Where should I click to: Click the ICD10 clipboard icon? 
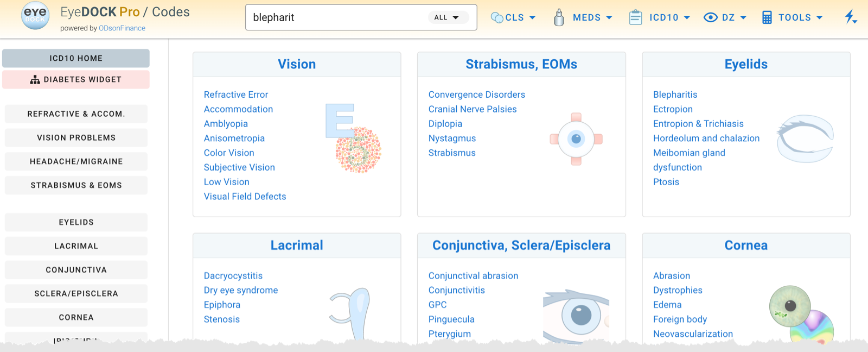coord(635,17)
